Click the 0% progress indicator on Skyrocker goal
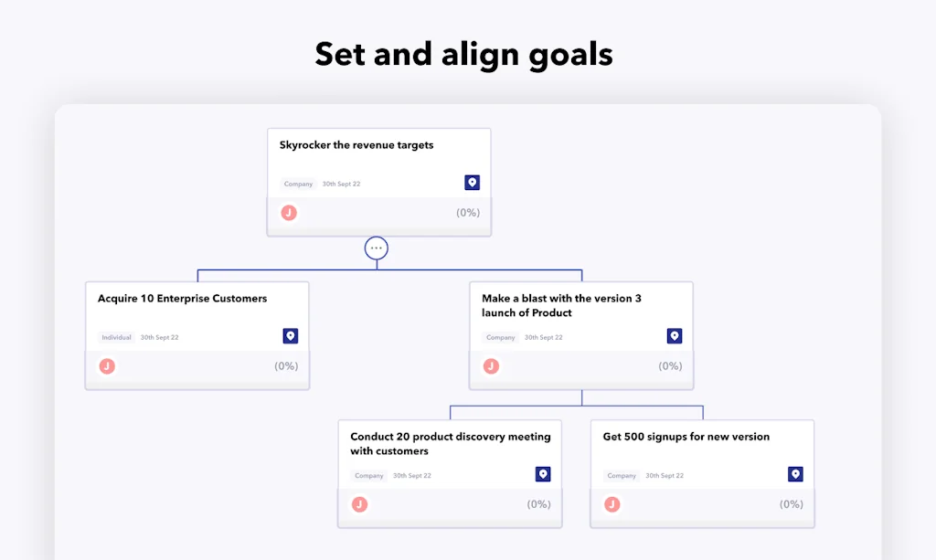 [469, 212]
